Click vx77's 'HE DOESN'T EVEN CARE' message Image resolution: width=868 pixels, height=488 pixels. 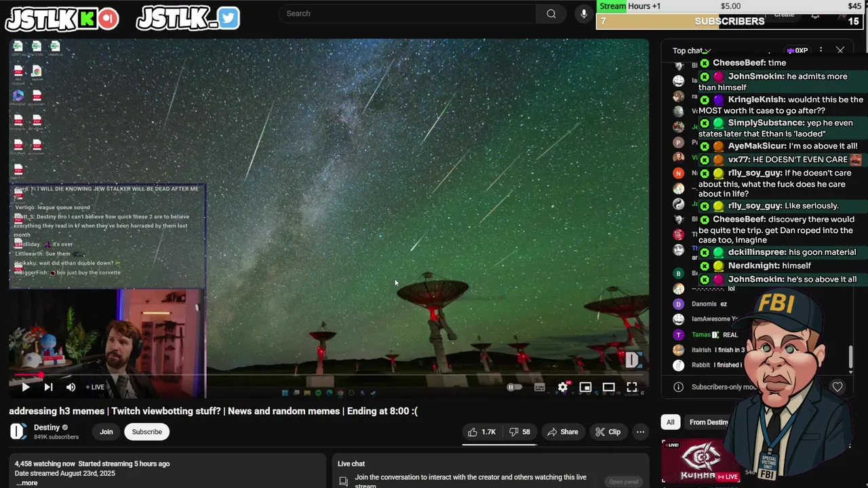[781, 160]
